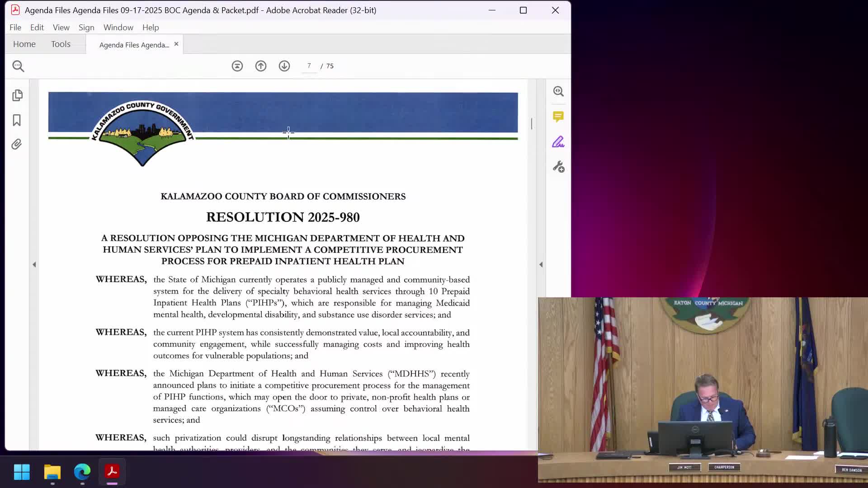Open the Edit menu
The height and width of the screenshot is (488, 868).
pyautogui.click(x=37, y=28)
